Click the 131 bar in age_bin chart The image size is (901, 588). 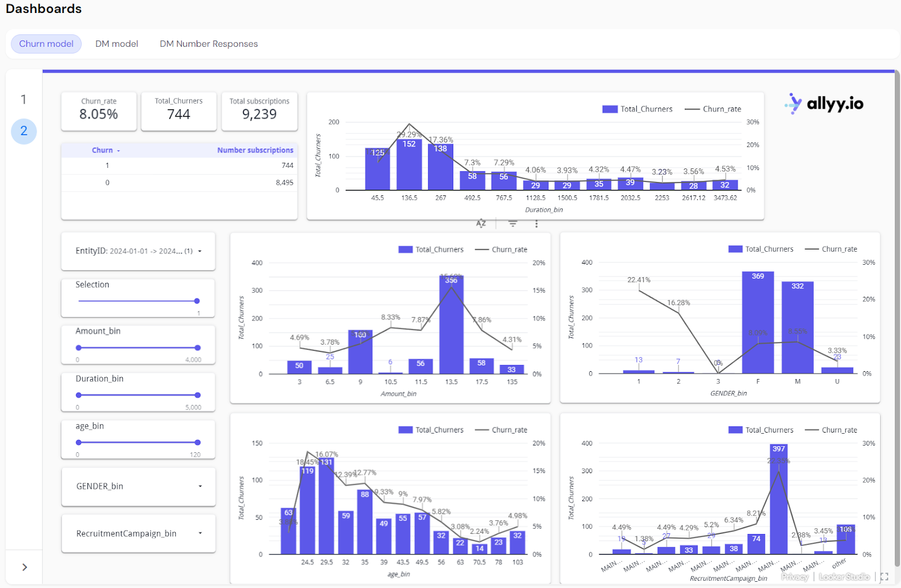pos(326,506)
